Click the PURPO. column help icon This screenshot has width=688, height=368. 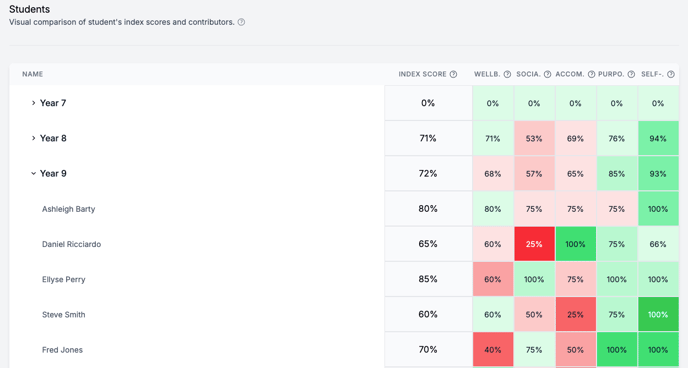pos(631,74)
